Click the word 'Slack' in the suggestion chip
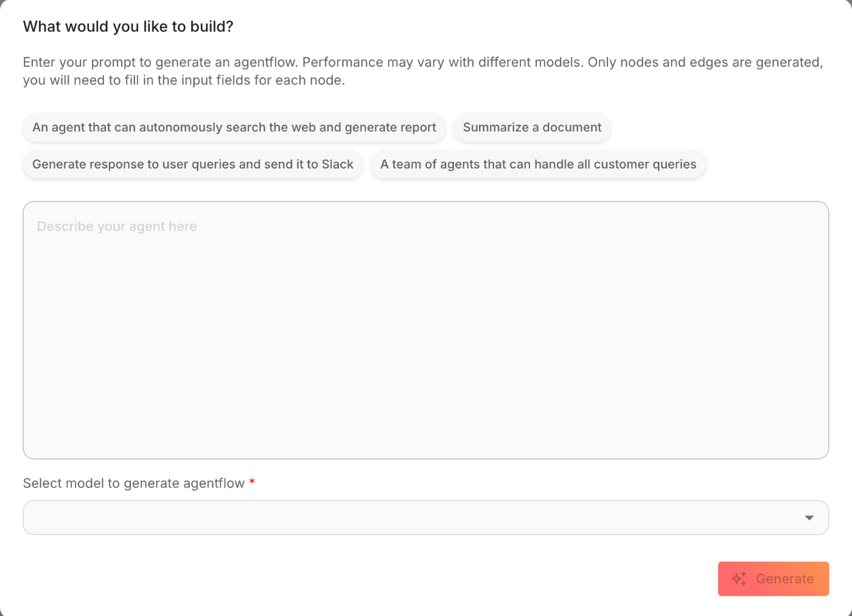852x616 pixels. (337, 164)
